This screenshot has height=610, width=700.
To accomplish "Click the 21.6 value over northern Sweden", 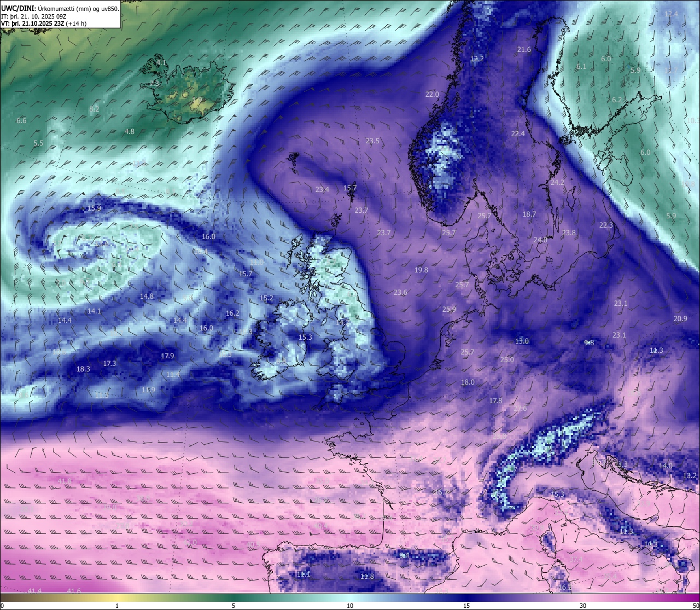I will 524,50.
